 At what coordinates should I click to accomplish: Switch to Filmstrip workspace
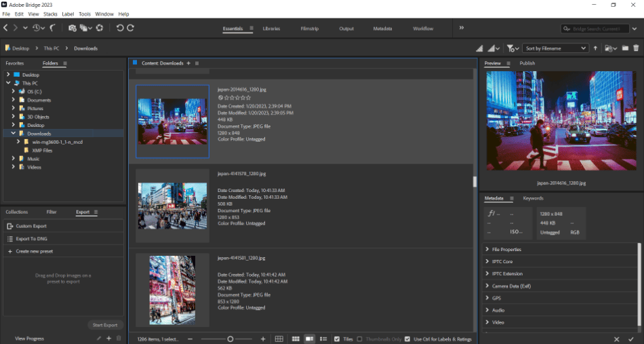coord(309,28)
